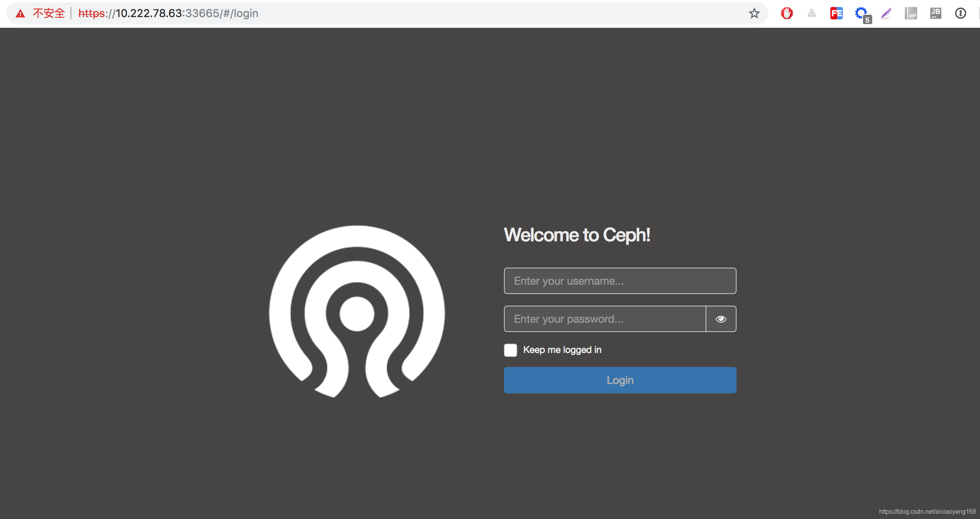The height and width of the screenshot is (519, 980).
Task: Open the AdBlock red hand extension
Action: pos(787,14)
